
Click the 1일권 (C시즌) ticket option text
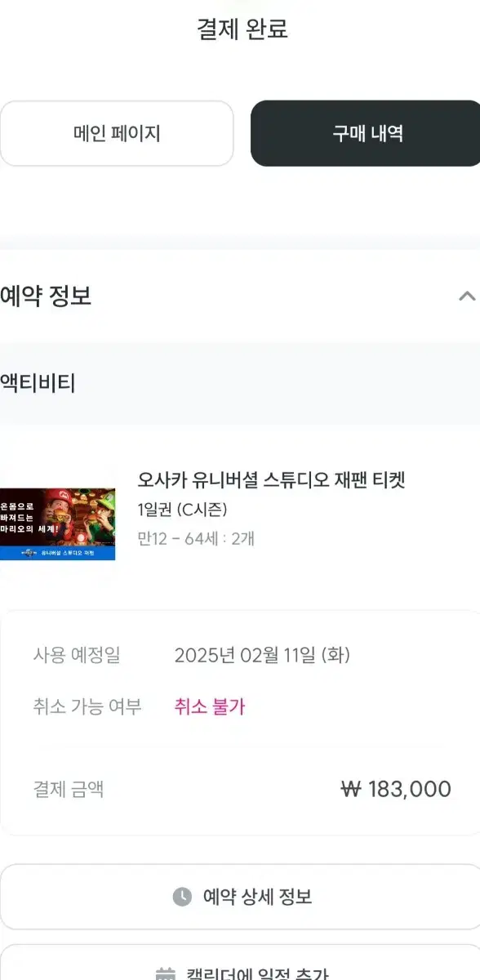pos(183,510)
